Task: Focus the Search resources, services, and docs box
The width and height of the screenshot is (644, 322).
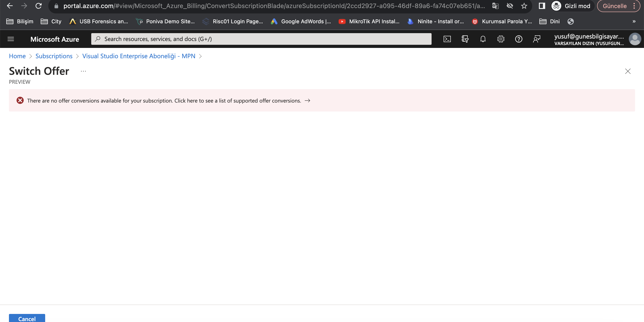Action: coord(261,39)
